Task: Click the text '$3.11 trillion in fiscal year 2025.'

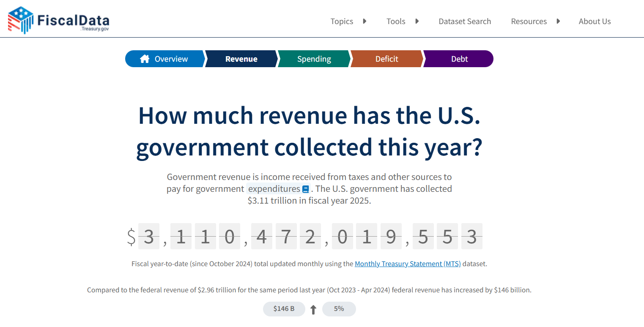Action: click(x=309, y=201)
